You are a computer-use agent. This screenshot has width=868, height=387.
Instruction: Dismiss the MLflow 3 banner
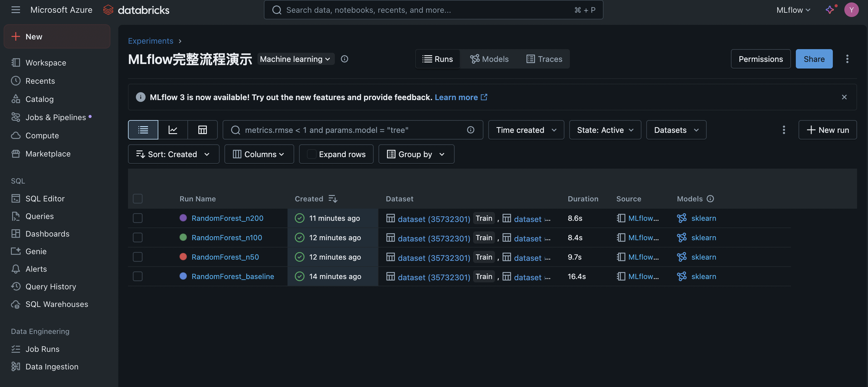click(844, 97)
